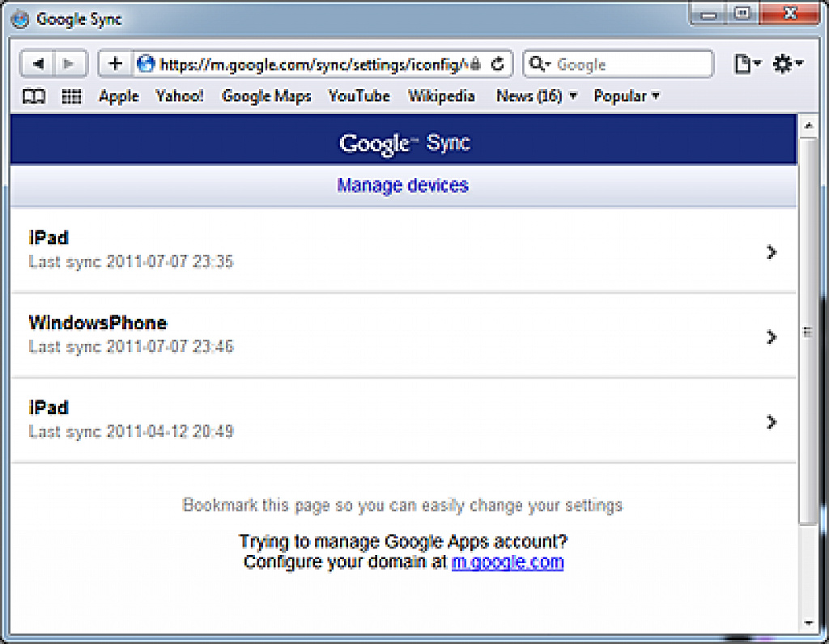Click the Manage devices link
Viewport: 829px width, 644px height.
pos(403,185)
